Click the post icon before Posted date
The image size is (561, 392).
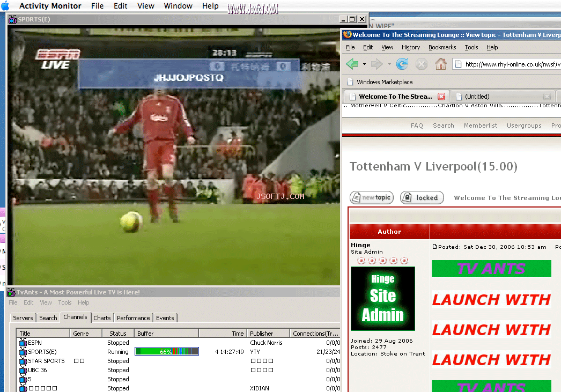(x=435, y=247)
